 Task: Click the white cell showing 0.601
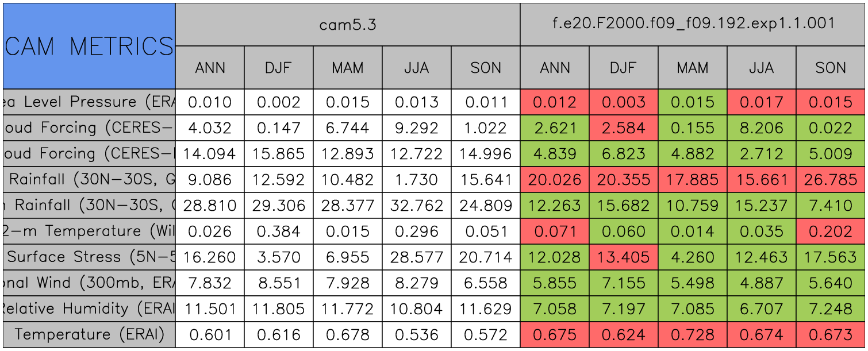tap(210, 335)
